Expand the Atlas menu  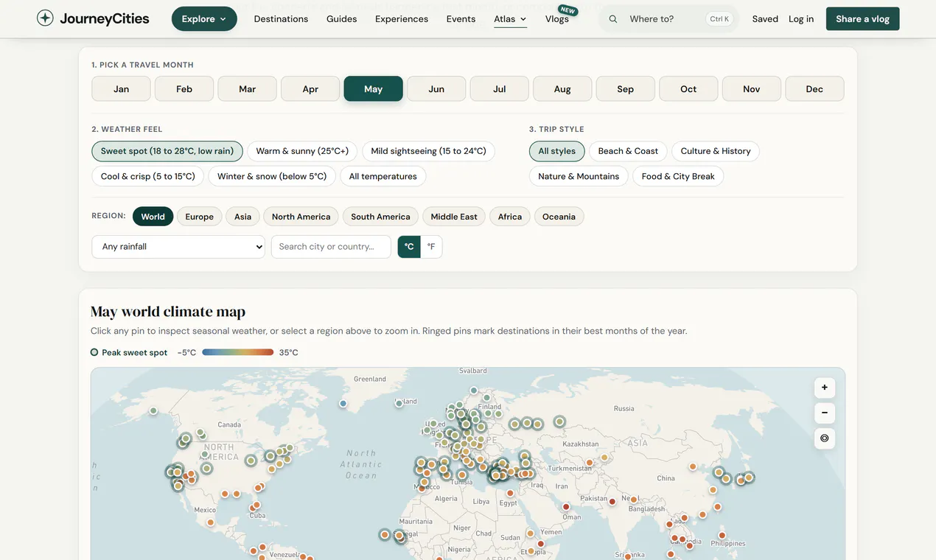tap(510, 19)
